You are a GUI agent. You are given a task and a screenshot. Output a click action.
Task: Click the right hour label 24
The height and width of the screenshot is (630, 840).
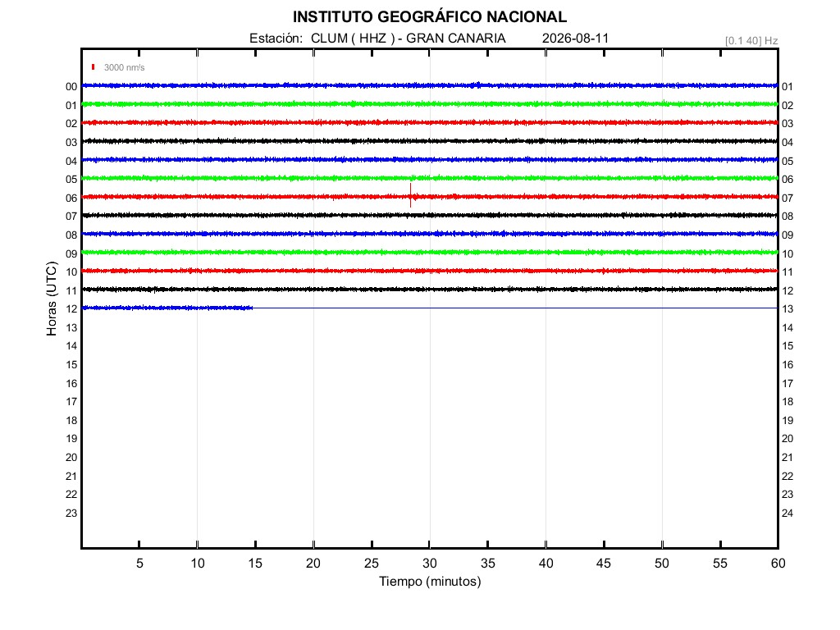(x=787, y=514)
